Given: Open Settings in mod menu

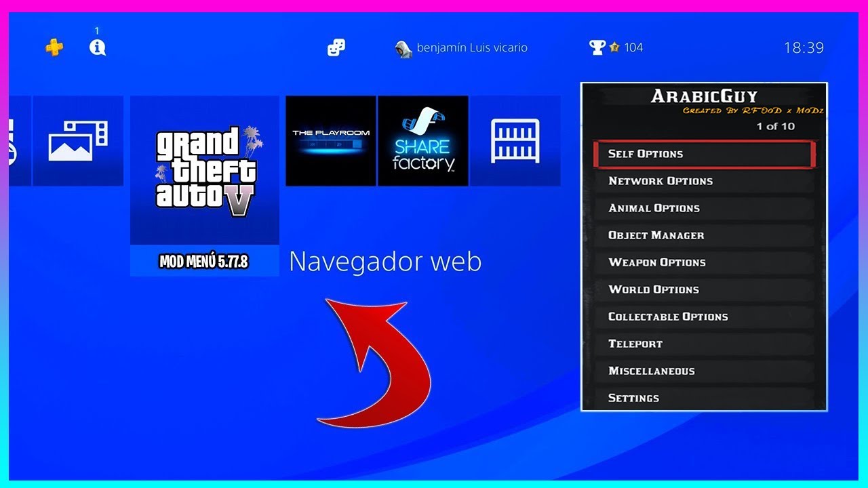Looking at the screenshot, I should (x=704, y=398).
